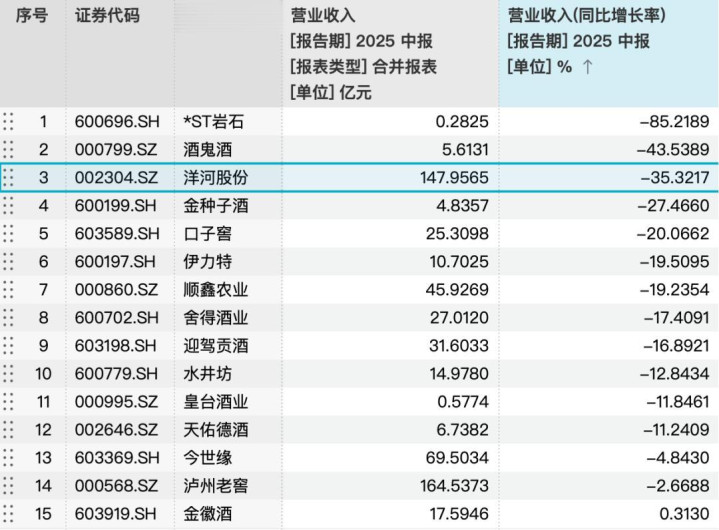Select the 洋河股份 name cell
This screenshot has width=719, height=530.
pyautogui.click(x=216, y=177)
